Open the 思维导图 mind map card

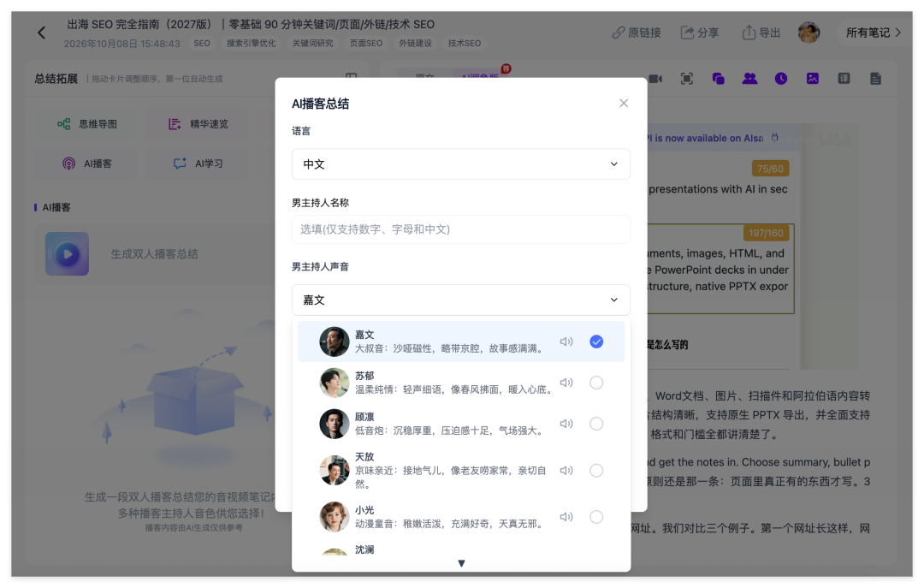(x=87, y=124)
